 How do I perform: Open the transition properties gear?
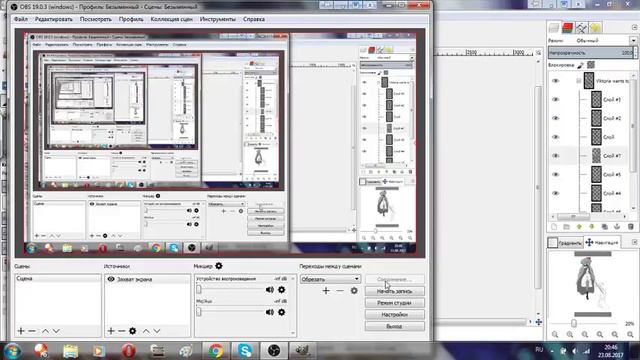point(354,291)
